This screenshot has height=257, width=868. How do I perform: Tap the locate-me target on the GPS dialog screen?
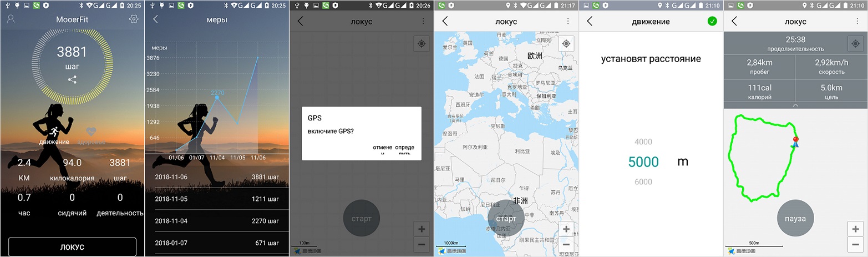422,44
